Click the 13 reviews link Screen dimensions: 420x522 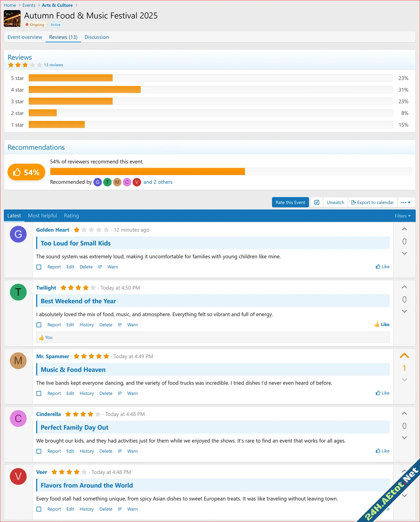pyautogui.click(x=54, y=65)
